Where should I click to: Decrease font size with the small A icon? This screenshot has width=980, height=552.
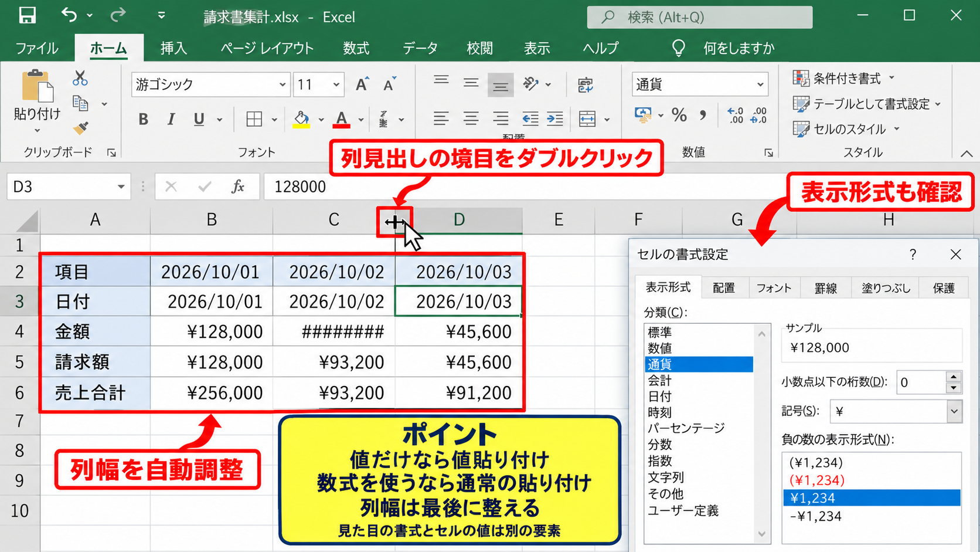tap(389, 84)
